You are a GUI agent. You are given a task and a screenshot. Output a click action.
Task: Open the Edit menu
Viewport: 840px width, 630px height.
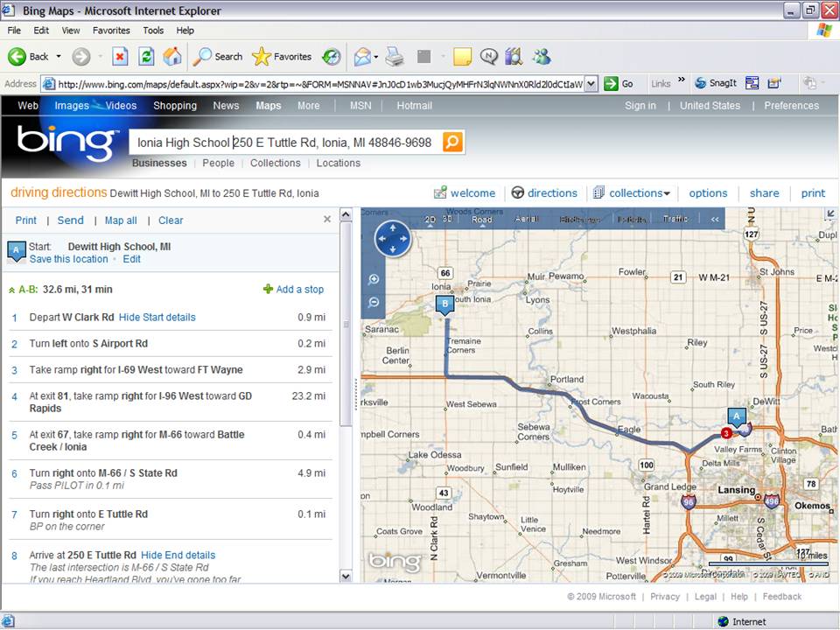point(41,31)
